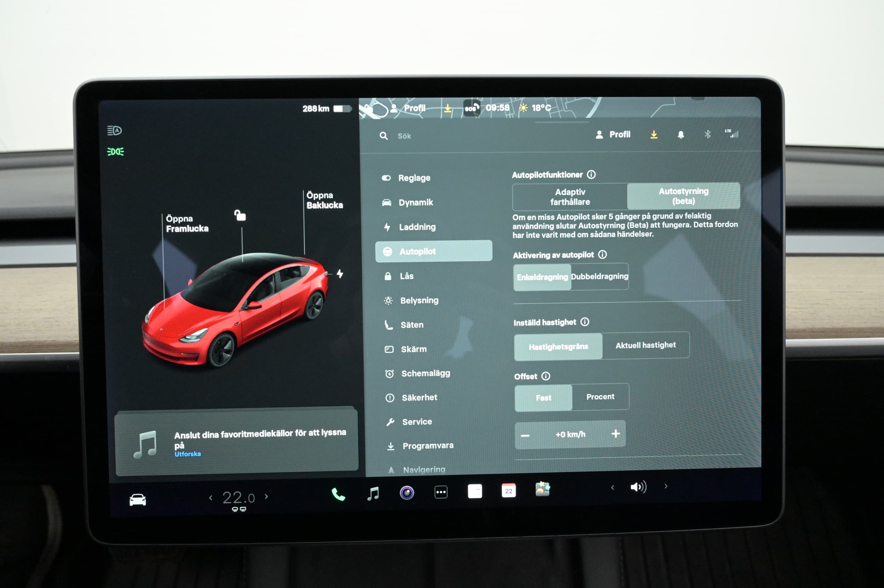The image size is (884, 588).
Task: Open the music app icon in the dock
Action: (x=373, y=494)
